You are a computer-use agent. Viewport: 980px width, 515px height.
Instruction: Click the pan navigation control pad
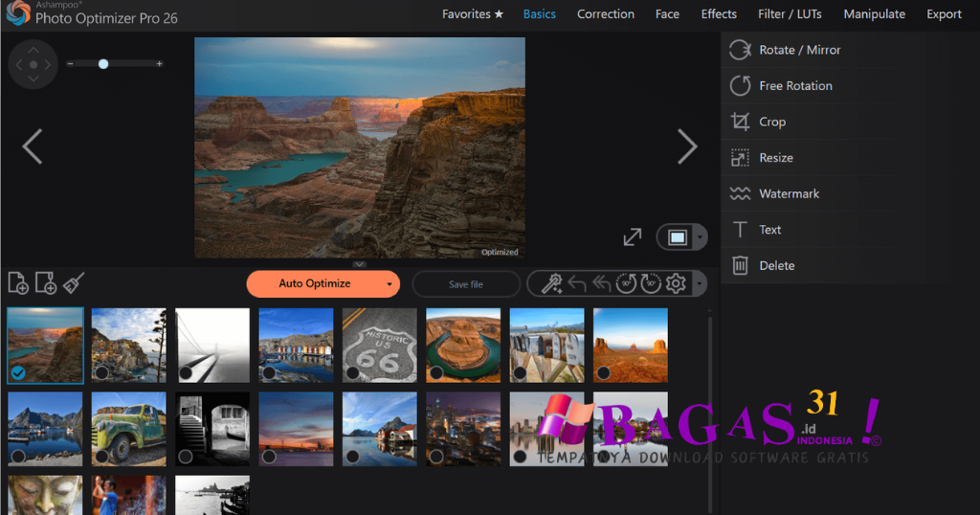[x=33, y=64]
